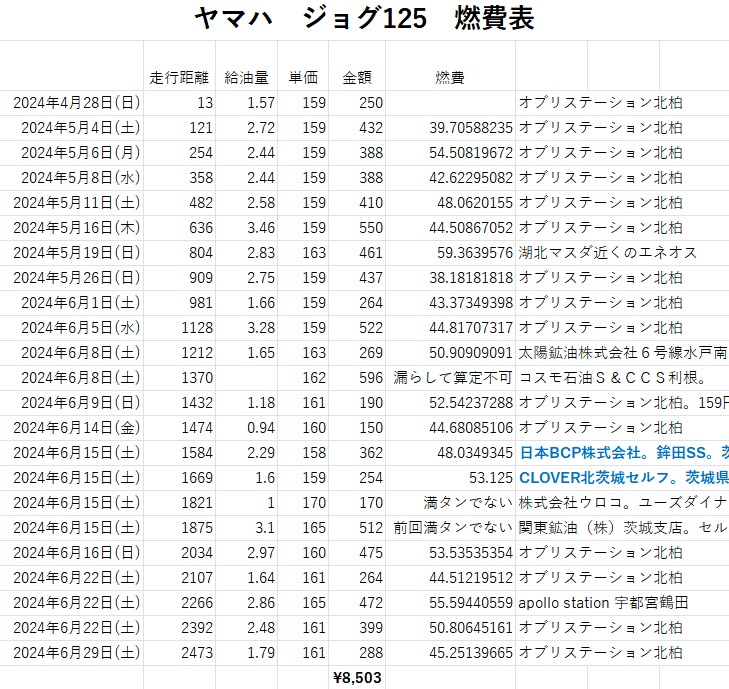Image resolution: width=729 pixels, height=689 pixels.
Task: Click the 単価 header cell
Action: [x=303, y=77]
